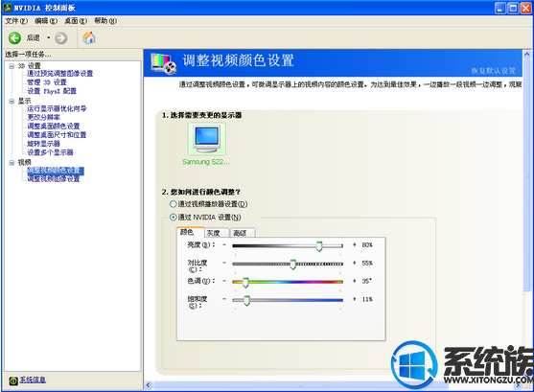Go to the Home house icon
Viewport: 534px width, 392px height.
89,37
